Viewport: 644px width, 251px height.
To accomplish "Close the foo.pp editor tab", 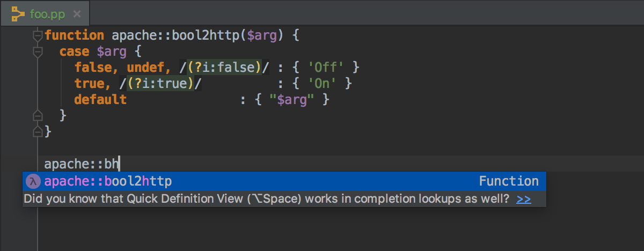I will (x=77, y=13).
